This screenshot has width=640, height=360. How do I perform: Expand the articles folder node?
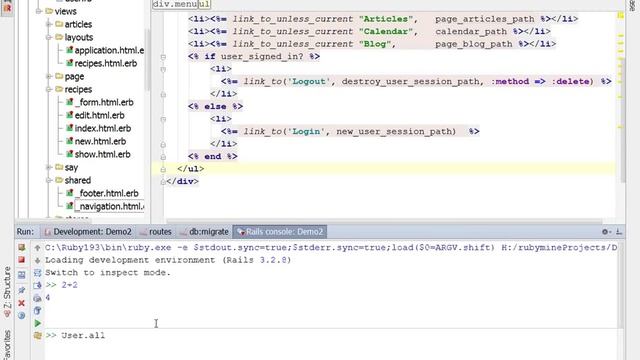pyautogui.click(x=49, y=24)
